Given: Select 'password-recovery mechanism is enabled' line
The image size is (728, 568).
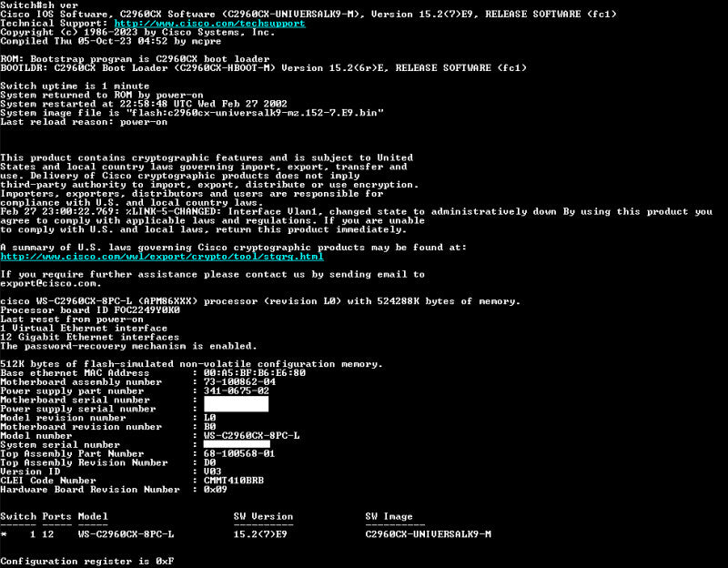Looking at the screenshot, I should 128,347.
